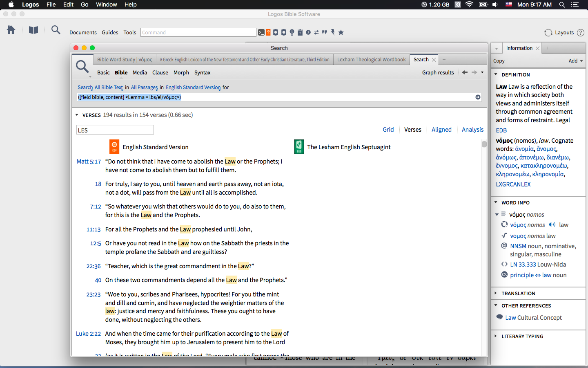Open the Documents menu
588x368 pixels.
83,33
